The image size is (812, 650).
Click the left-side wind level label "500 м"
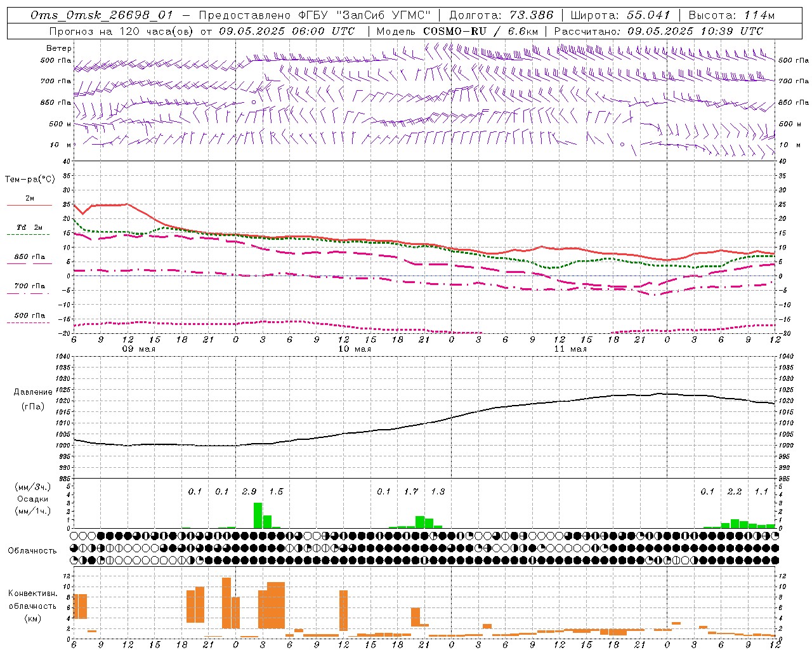click(61, 124)
